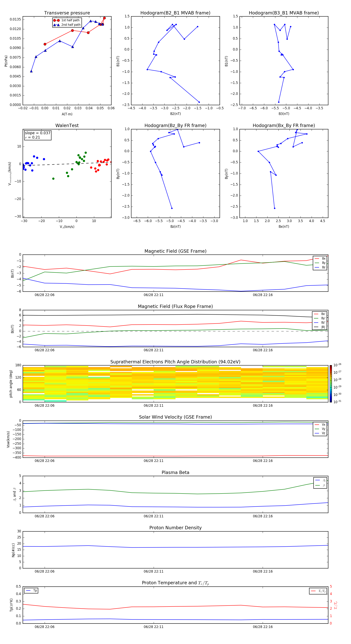Click the lowest blue triangle in Transverse pressure

point(31,71)
